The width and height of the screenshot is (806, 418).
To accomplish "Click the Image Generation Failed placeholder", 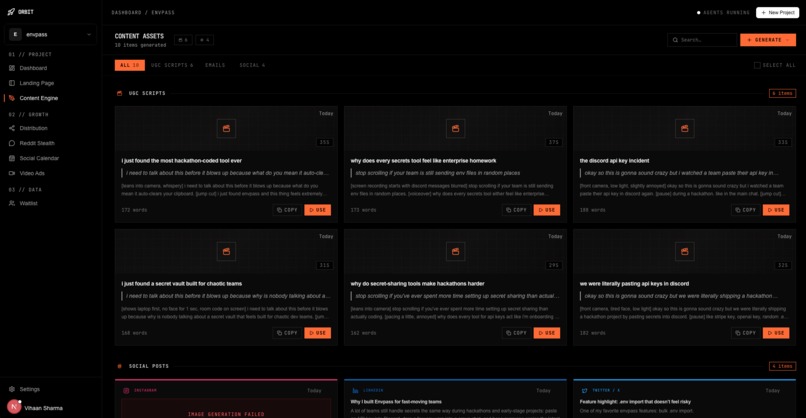I will tap(226, 409).
